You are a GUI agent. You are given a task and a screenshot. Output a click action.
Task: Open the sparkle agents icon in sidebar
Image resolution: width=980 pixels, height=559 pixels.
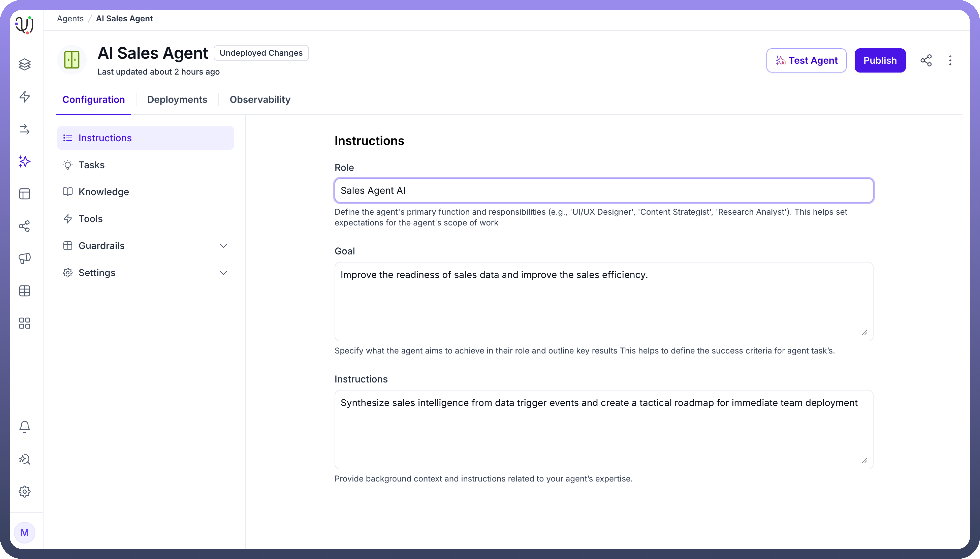(x=24, y=162)
